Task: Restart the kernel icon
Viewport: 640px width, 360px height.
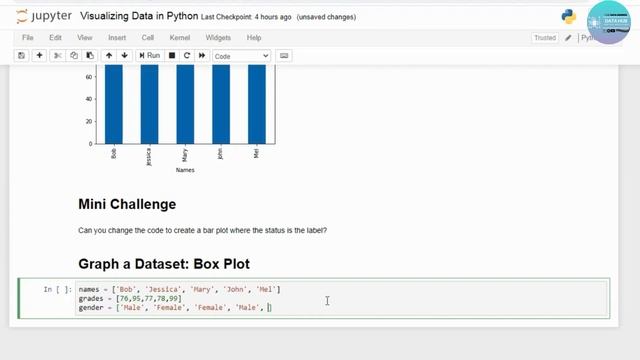Action: pyautogui.click(x=187, y=56)
